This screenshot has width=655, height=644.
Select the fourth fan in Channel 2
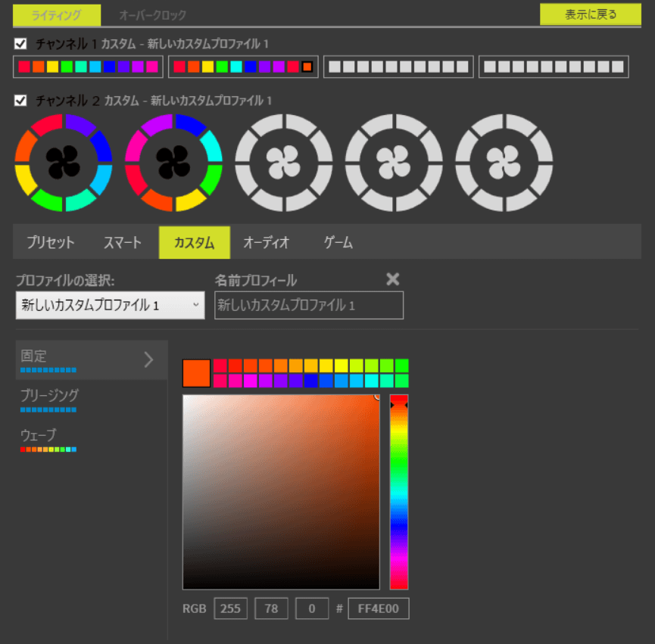click(394, 163)
